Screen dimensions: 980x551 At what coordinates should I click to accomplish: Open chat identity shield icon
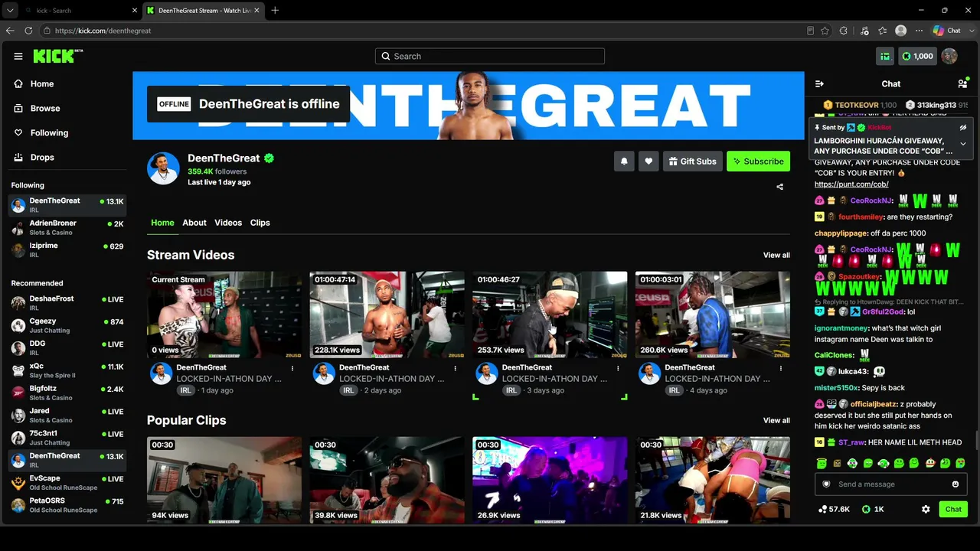826,484
